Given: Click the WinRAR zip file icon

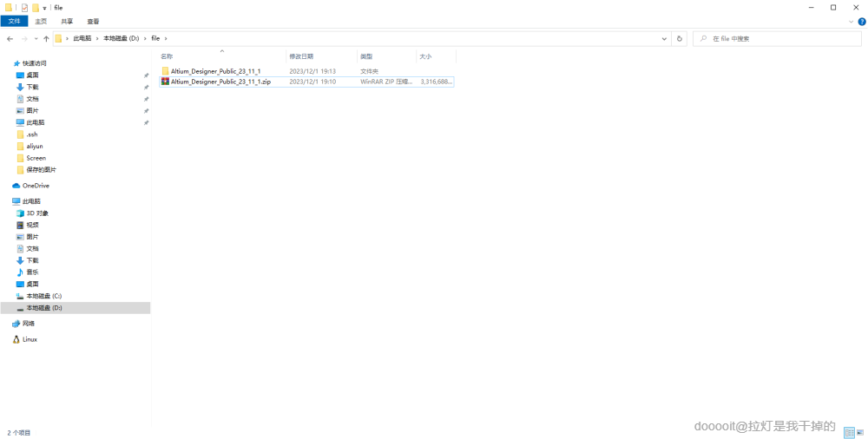Looking at the screenshot, I should click(x=165, y=82).
